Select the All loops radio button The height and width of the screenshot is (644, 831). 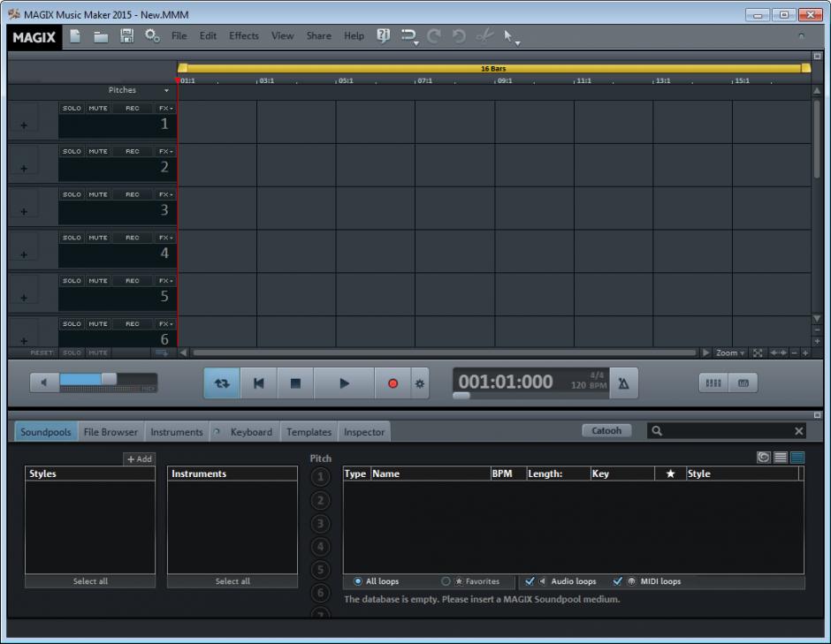coord(358,581)
